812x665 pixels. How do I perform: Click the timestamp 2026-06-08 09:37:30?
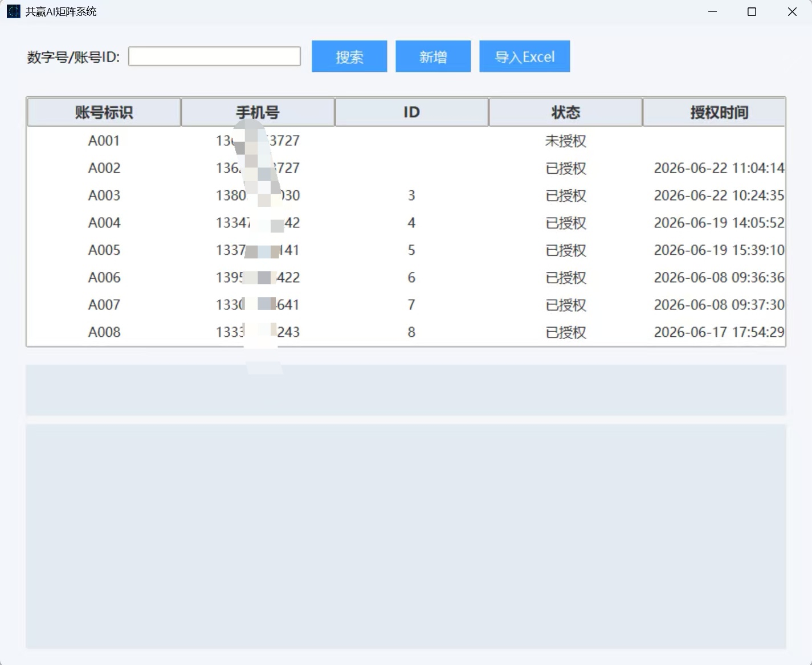(x=719, y=305)
